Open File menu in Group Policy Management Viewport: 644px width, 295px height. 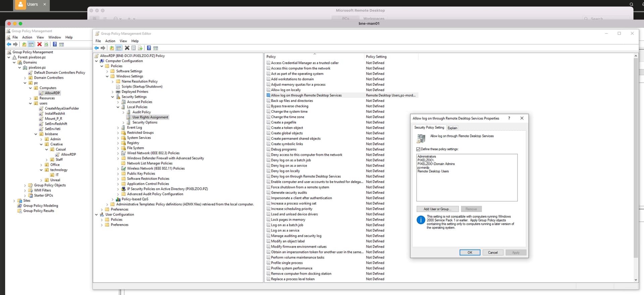(x=15, y=37)
